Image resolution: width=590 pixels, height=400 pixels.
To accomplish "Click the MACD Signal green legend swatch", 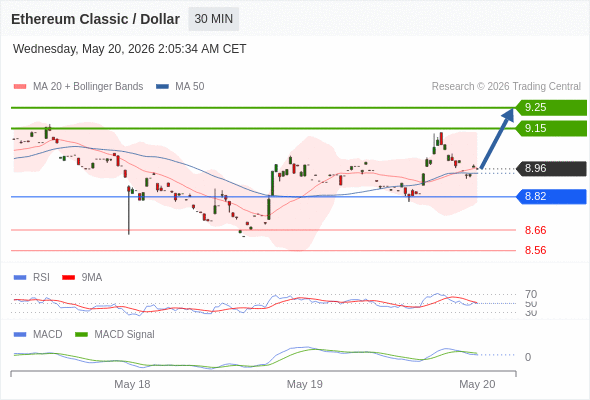I will 81,335.
